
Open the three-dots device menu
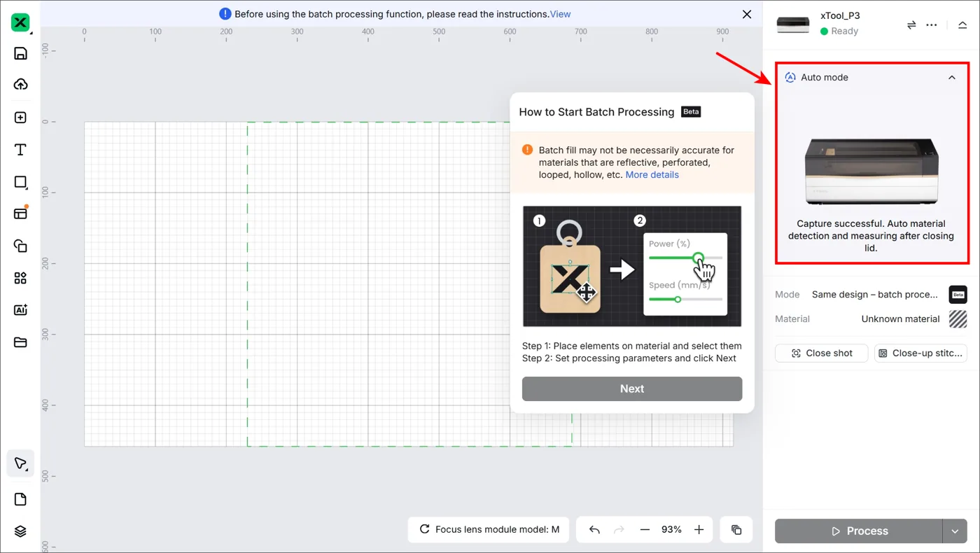(931, 24)
